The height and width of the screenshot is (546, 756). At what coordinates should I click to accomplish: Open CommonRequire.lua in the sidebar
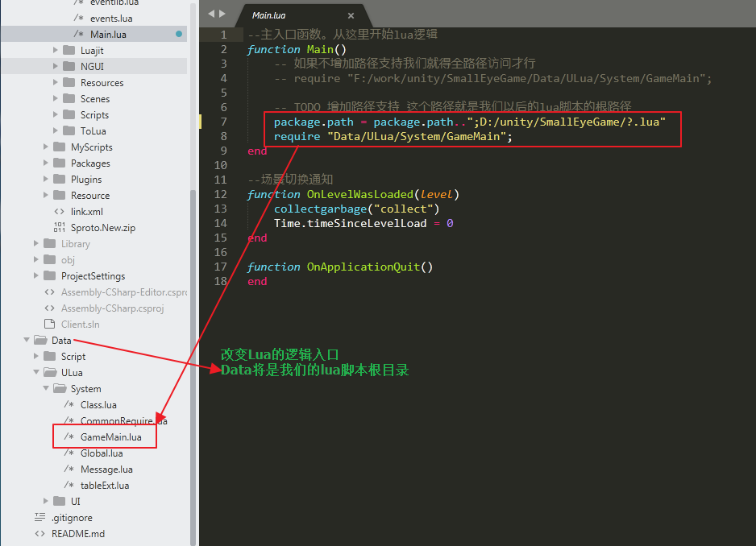124,420
